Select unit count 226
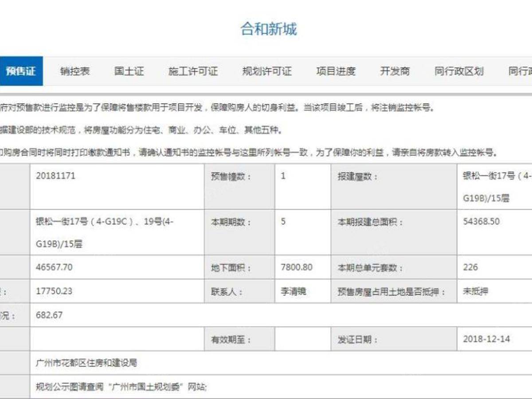 470,267
